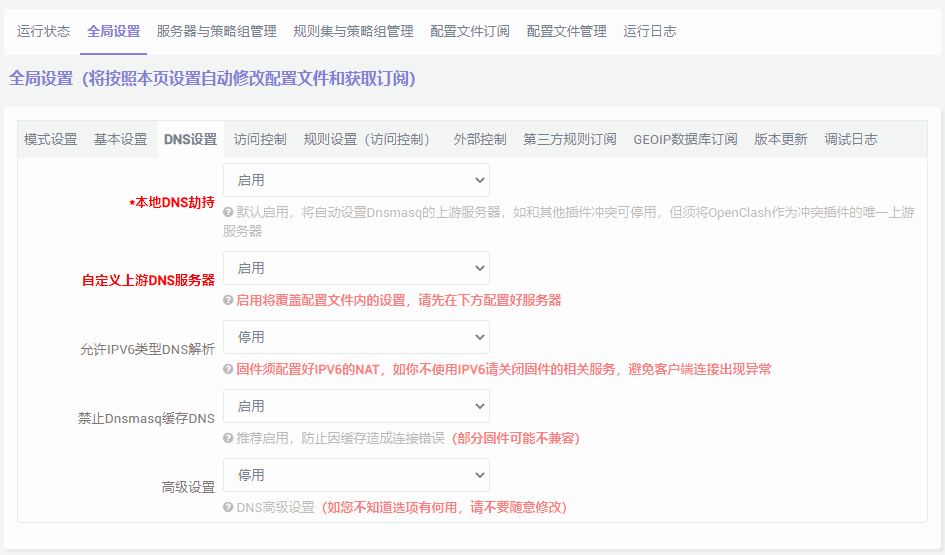
Task: Switch to 版本更新 sub-tab
Action: coord(781,139)
